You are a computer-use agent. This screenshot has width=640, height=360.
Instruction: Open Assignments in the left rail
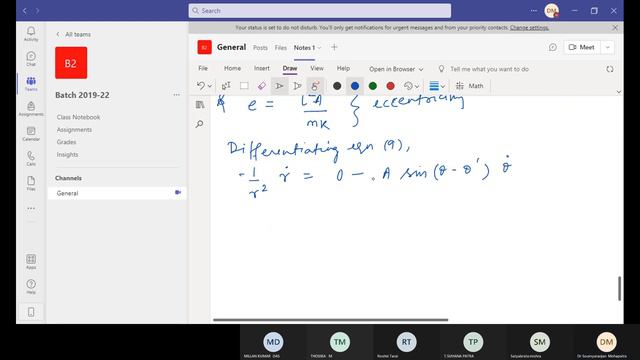(x=31, y=109)
